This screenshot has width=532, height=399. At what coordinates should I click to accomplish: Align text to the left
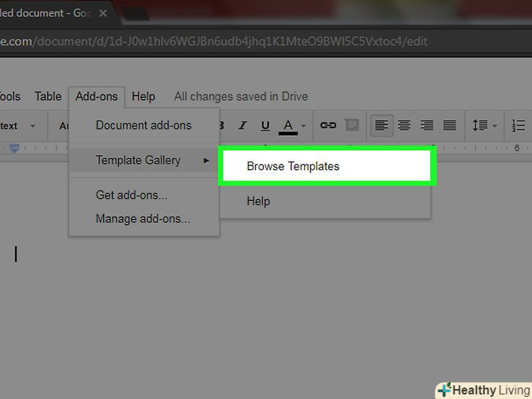point(381,126)
